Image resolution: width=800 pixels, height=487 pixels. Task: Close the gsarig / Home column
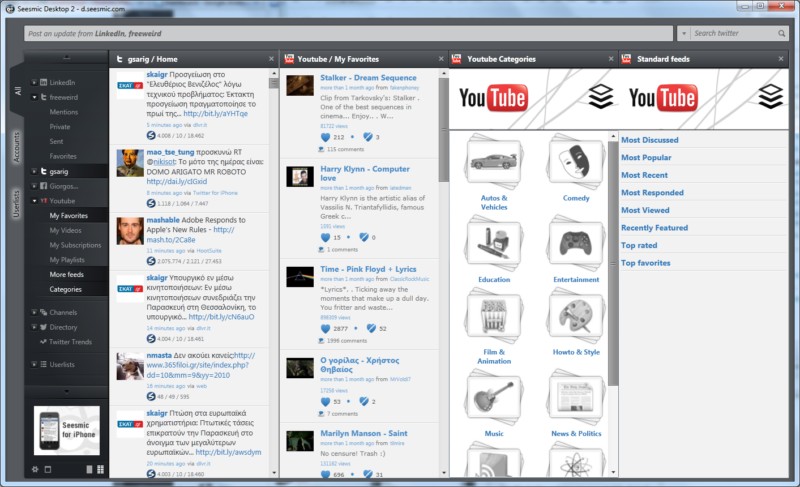point(271,59)
